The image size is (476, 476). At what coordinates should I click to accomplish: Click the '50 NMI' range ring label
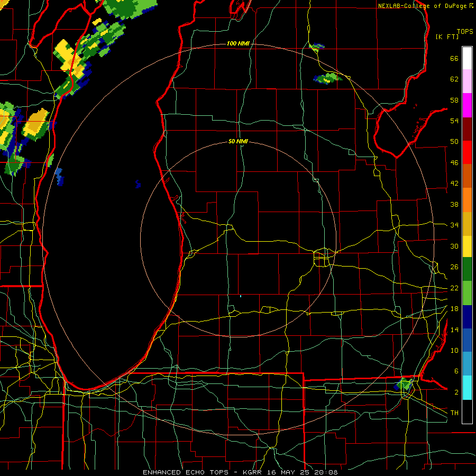point(238,141)
